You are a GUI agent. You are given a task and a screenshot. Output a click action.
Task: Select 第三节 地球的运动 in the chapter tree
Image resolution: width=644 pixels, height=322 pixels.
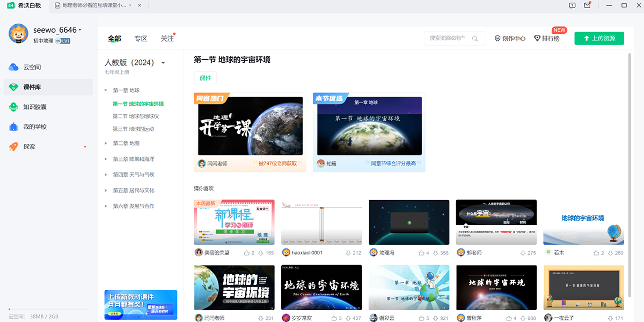[134, 129]
